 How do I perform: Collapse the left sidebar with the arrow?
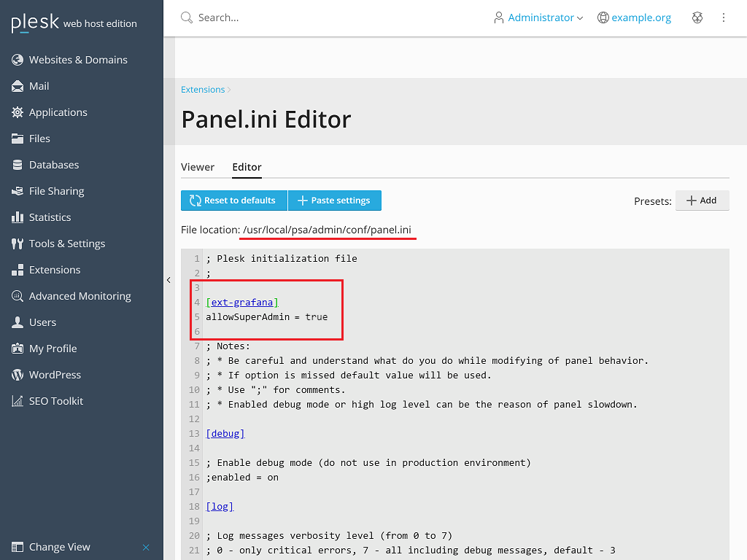click(x=169, y=280)
